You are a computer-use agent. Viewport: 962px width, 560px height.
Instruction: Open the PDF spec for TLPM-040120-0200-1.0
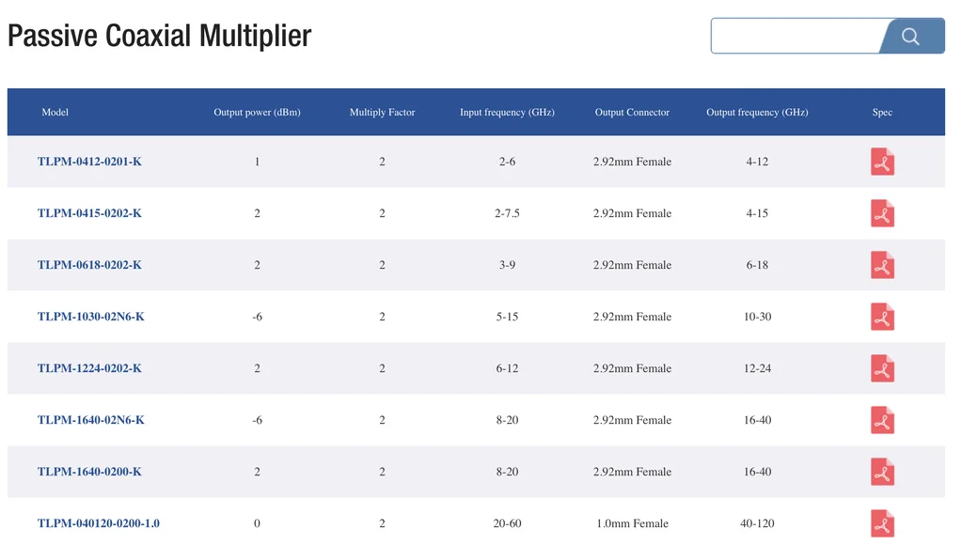point(882,523)
